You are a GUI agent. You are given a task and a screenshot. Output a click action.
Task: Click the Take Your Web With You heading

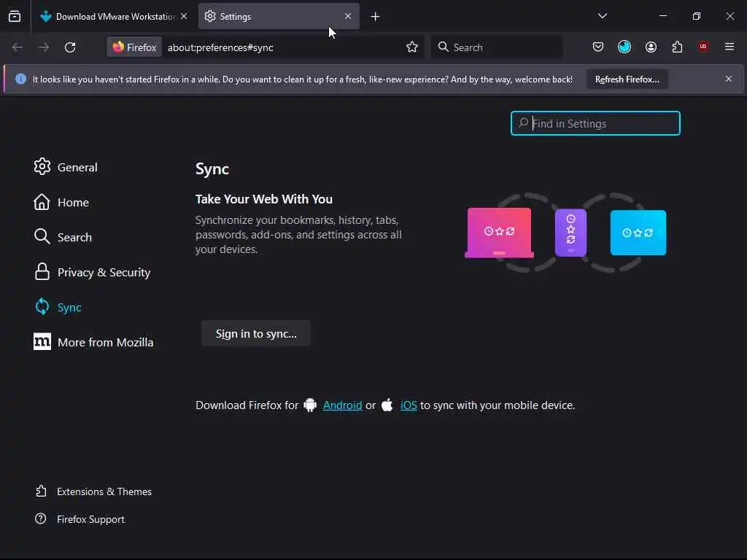264,199
